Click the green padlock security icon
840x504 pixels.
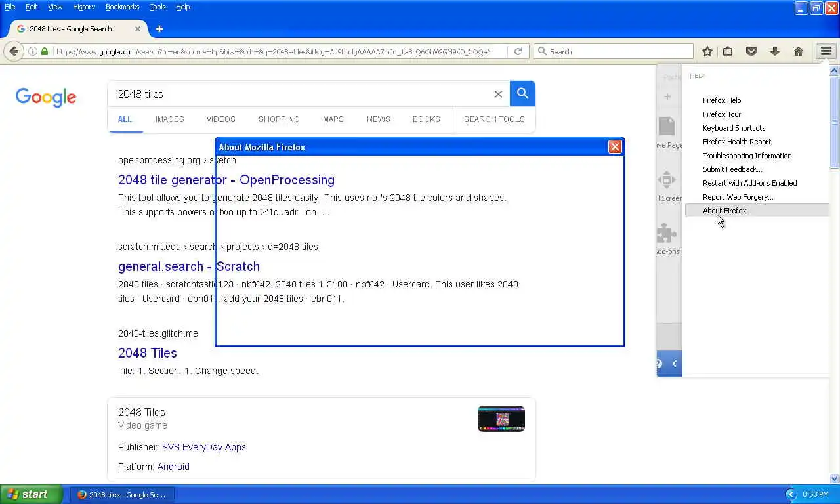pos(45,51)
